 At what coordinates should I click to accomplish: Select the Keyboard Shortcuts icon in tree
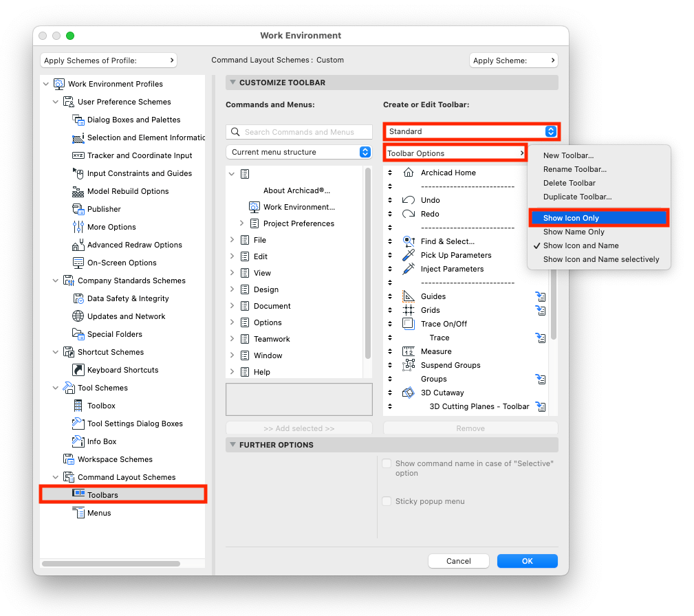coord(78,370)
